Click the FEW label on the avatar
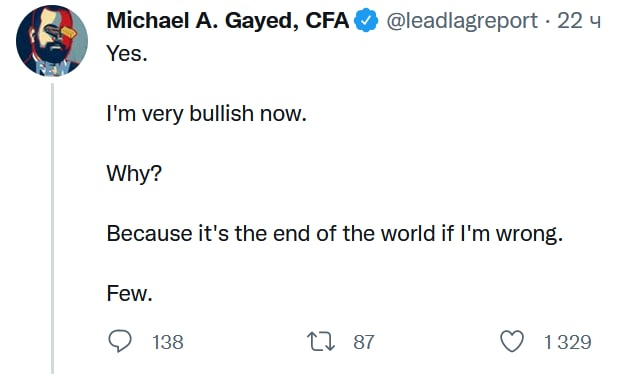625x379 pixels. pyautogui.click(x=52, y=67)
